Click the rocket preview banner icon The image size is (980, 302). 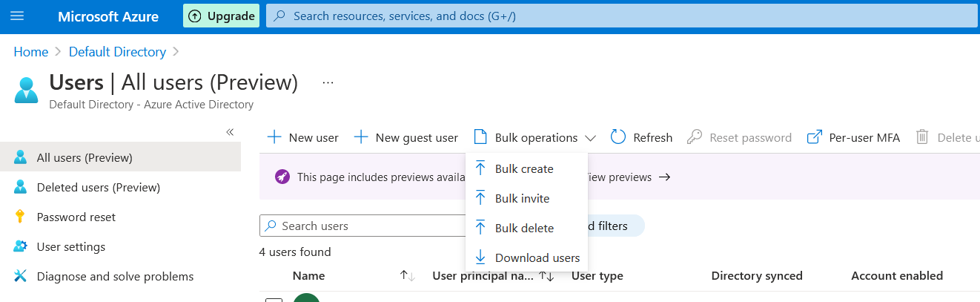click(282, 177)
